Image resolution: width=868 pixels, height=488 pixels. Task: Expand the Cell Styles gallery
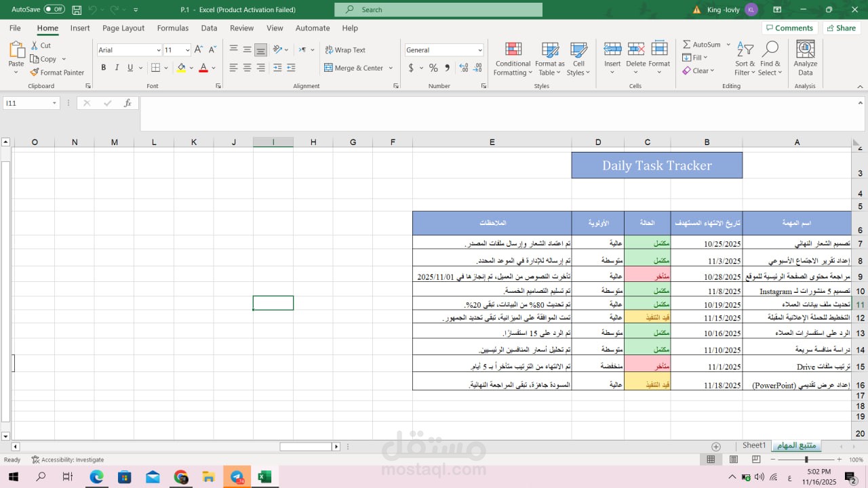pos(578,60)
